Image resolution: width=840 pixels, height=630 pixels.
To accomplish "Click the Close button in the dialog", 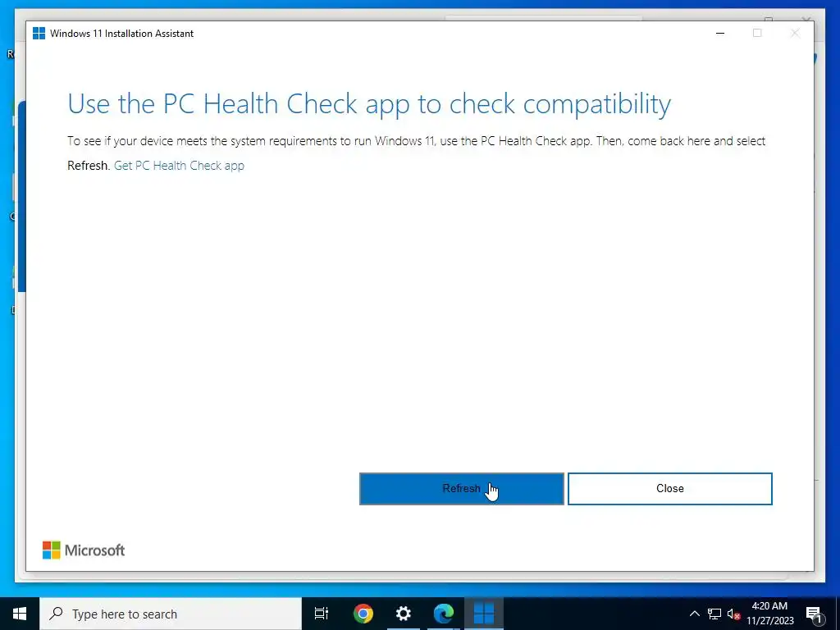I will (669, 489).
